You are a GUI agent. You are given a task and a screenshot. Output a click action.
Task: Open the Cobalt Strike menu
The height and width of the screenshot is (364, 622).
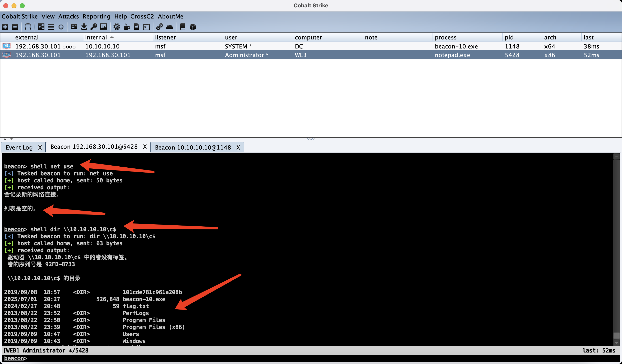click(x=20, y=16)
